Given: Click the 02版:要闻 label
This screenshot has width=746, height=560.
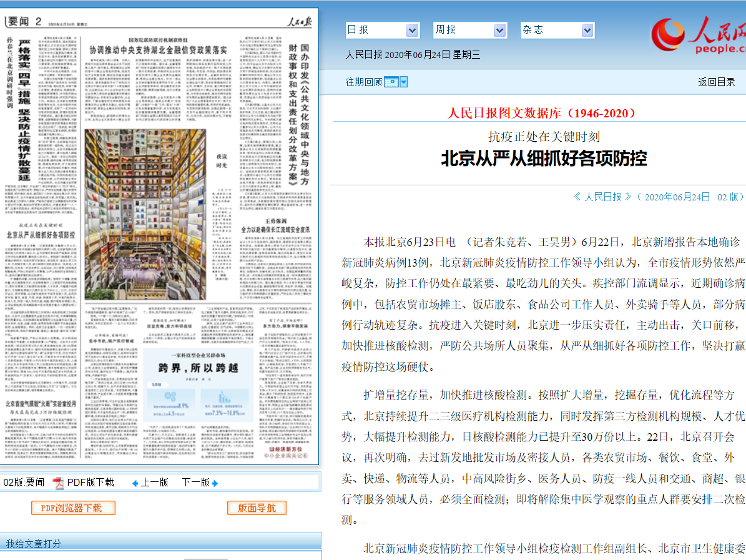Looking at the screenshot, I should pos(24,483).
